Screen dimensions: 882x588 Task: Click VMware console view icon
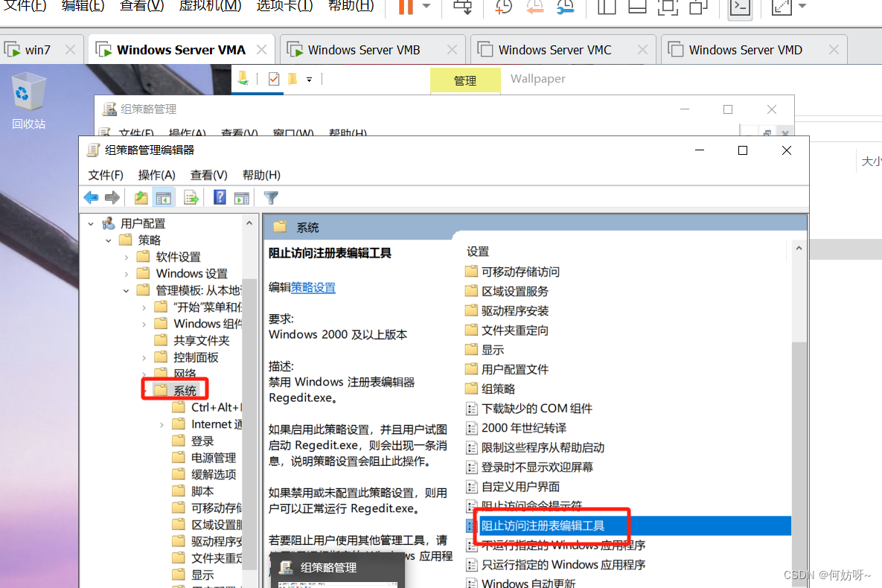coord(740,7)
